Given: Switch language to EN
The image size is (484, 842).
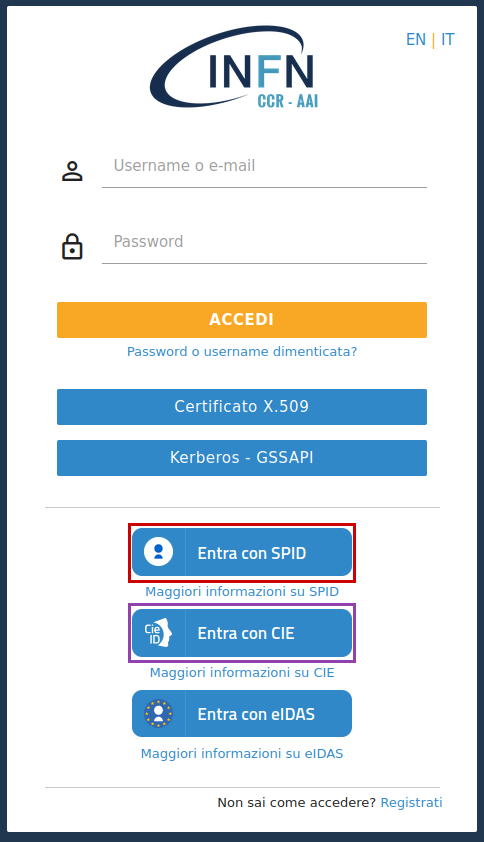Looking at the screenshot, I should coord(416,40).
